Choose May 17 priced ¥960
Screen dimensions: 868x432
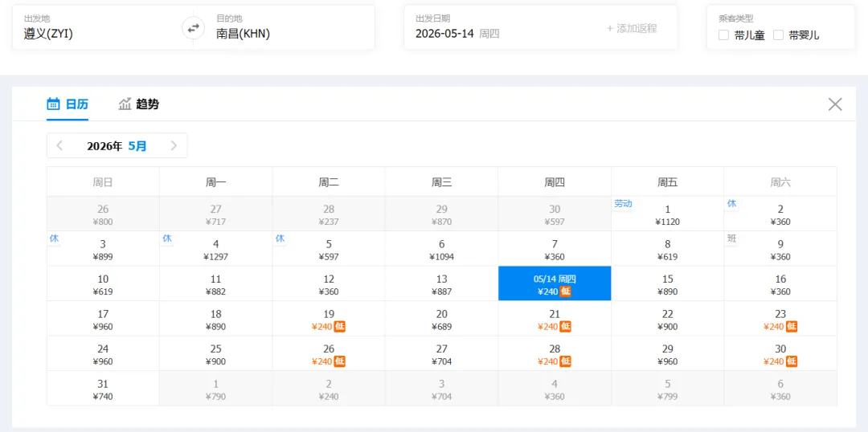tap(103, 319)
